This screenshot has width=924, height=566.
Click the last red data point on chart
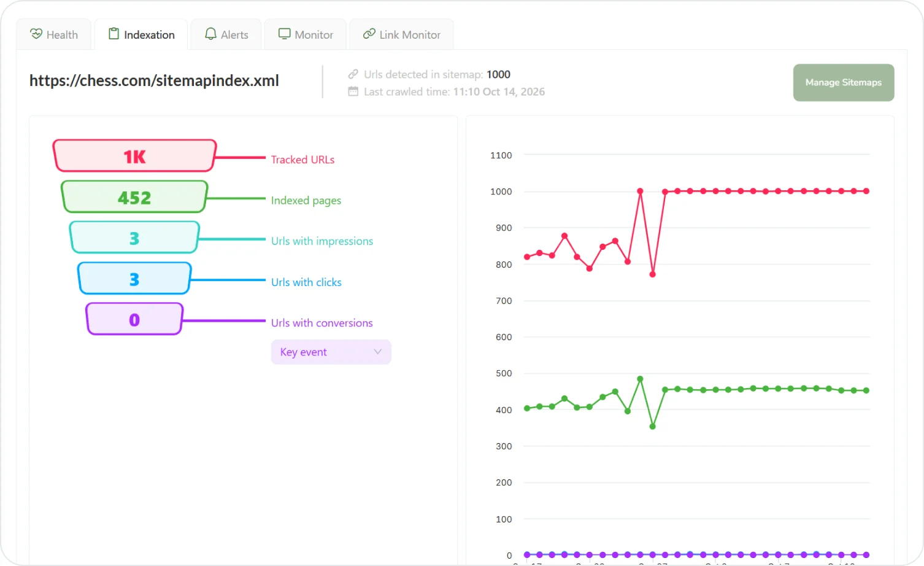pos(866,191)
